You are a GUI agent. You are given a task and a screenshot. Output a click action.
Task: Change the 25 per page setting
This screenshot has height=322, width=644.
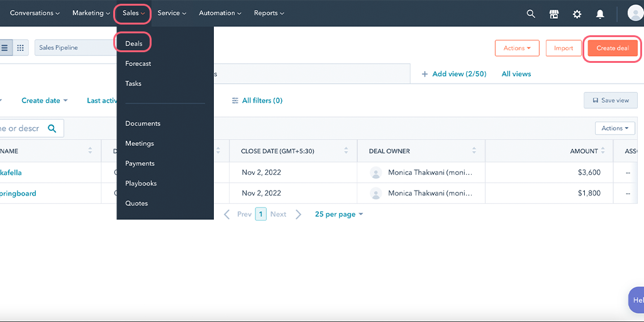(x=339, y=214)
